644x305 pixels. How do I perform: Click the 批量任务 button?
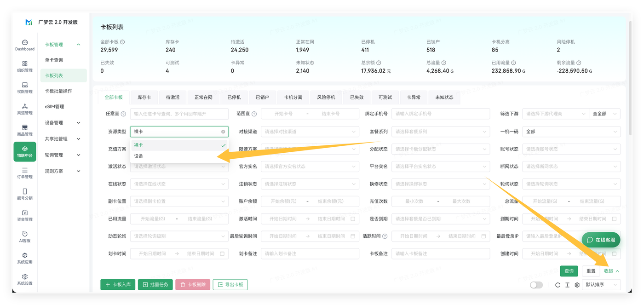tap(155, 285)
